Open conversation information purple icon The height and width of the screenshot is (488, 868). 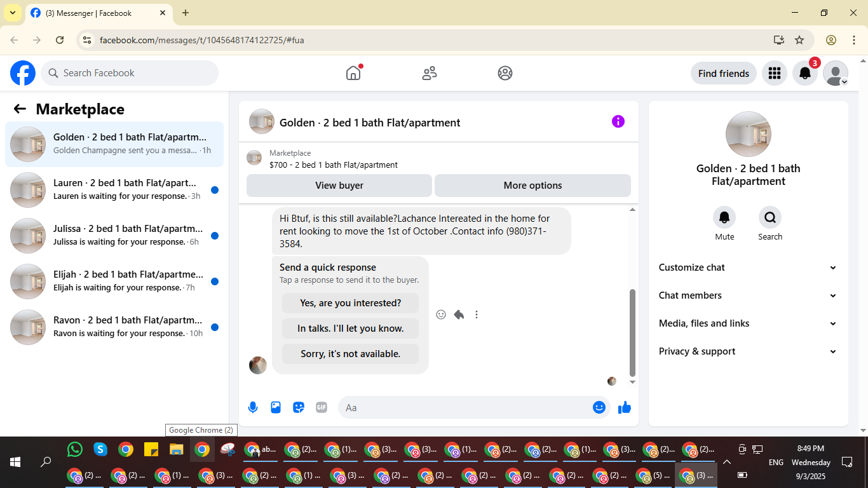click(618, 121)
